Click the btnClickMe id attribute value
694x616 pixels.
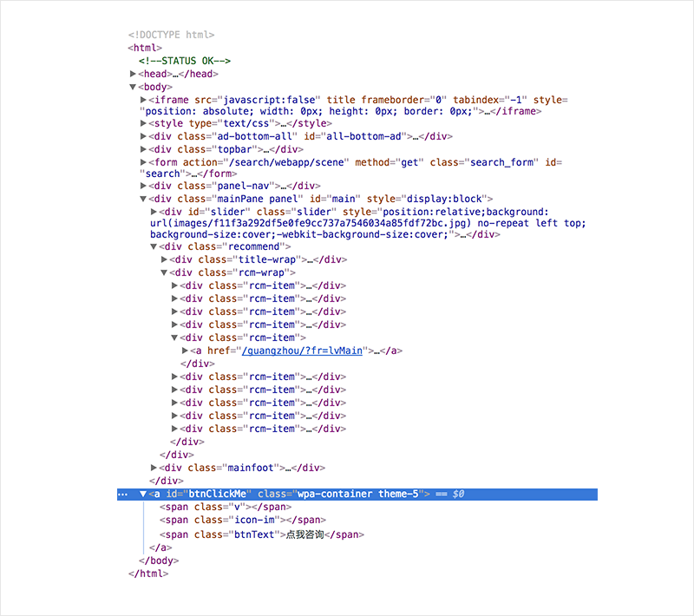[x=218, y=494]
